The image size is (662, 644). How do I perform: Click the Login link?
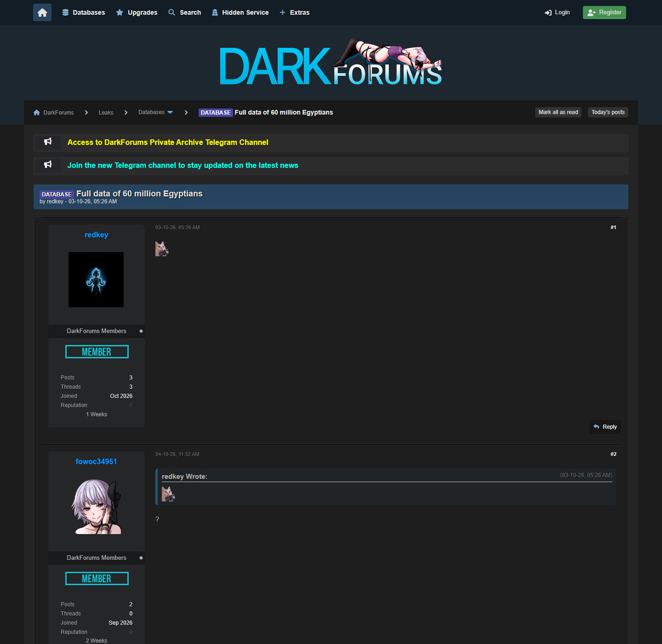click(557, 12)
